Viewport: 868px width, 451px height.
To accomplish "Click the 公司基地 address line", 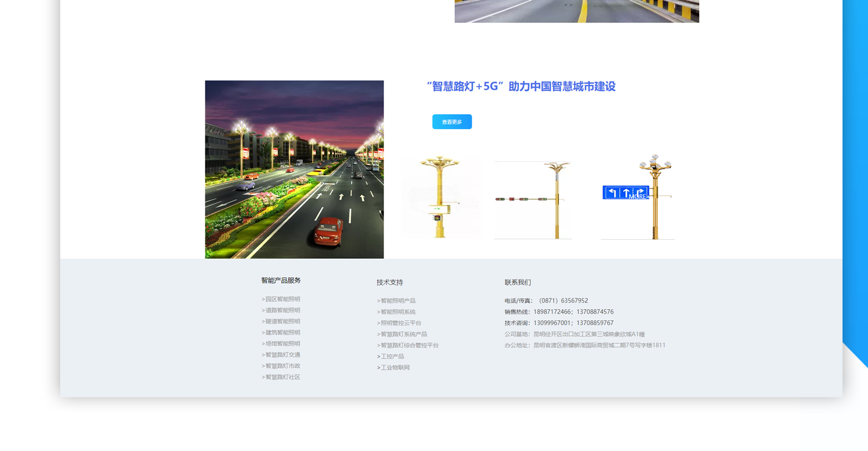I will [x=575, y=334].
